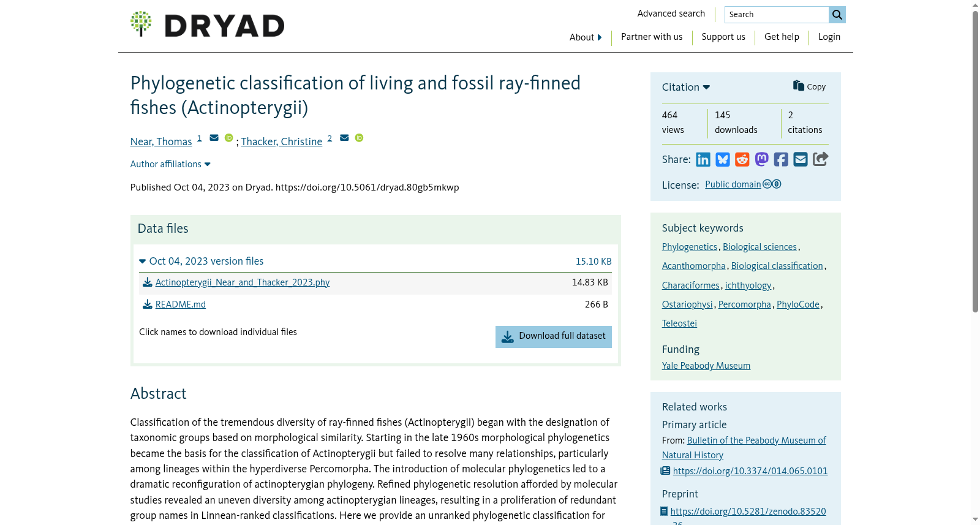Image resolution: width=980 pixels, height=525 pixels.
Task: Copy the citation
Action: pyautogui.click(x=809, y=86)
